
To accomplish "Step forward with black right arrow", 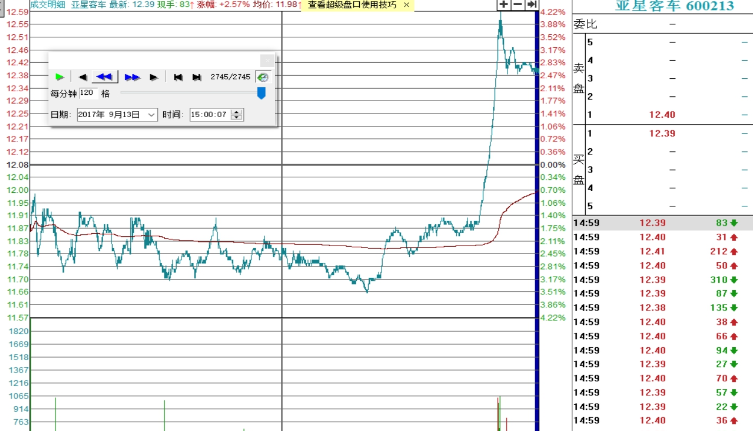I will (153, 77).
